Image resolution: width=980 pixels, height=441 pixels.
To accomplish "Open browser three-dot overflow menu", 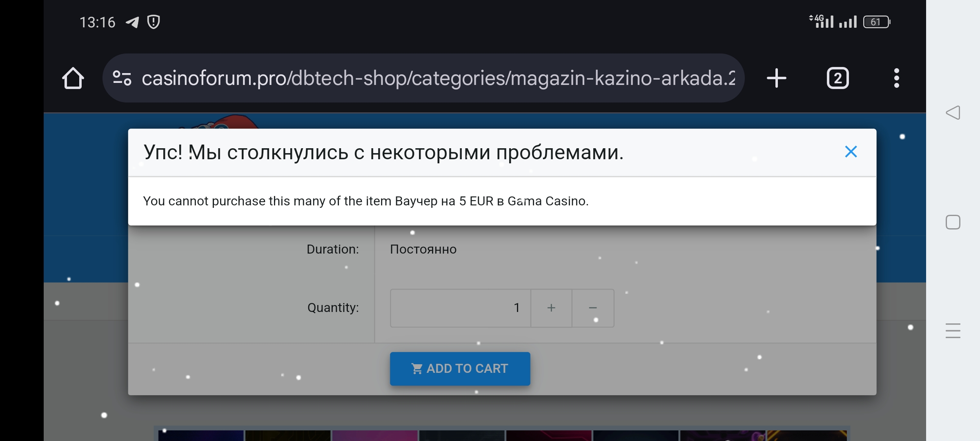I will click(x=896, y=78).
